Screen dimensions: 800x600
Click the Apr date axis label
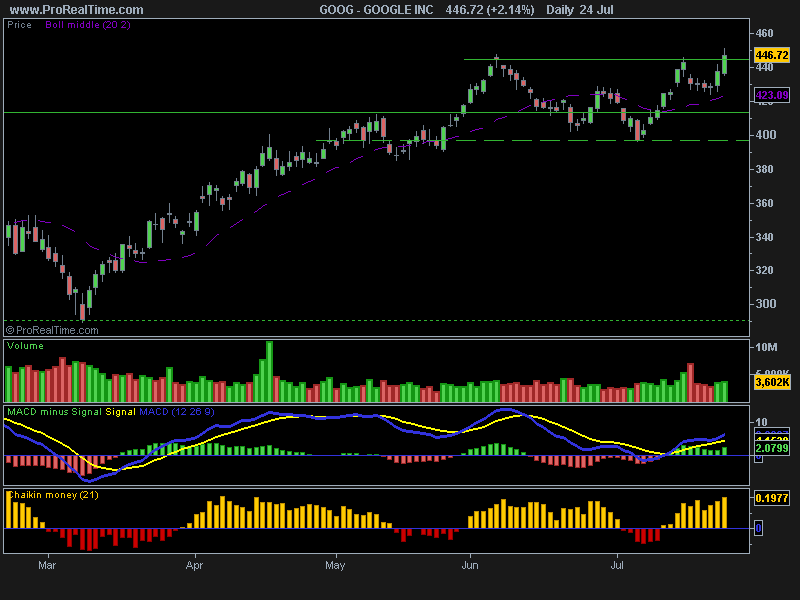[194, 565]
